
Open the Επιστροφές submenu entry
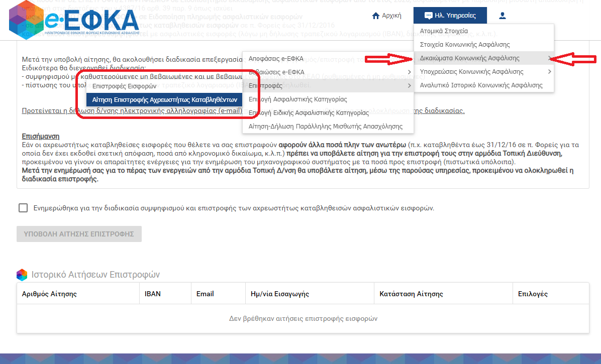click(328, 86)
